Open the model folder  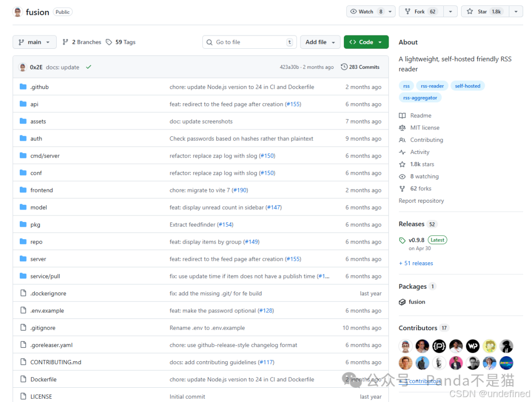pos(39,207)
